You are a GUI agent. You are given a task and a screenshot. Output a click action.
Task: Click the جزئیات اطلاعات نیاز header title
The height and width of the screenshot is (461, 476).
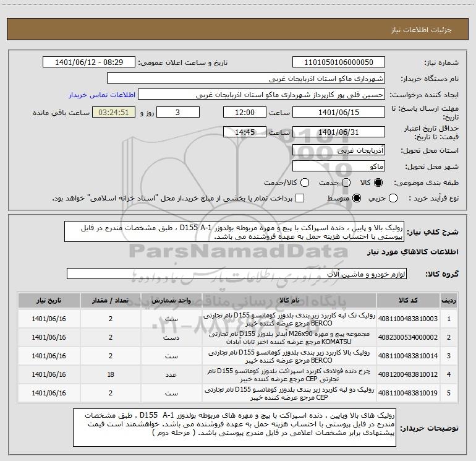tap(422, 30)
